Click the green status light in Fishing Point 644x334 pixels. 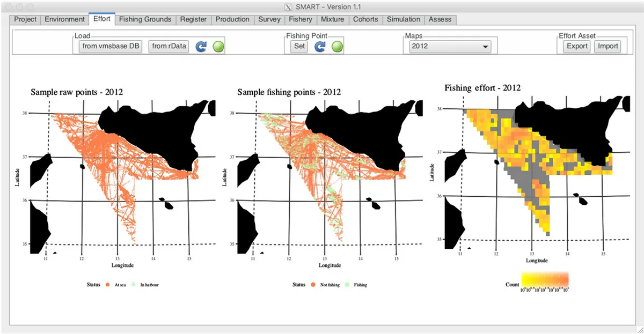(337, 47)
